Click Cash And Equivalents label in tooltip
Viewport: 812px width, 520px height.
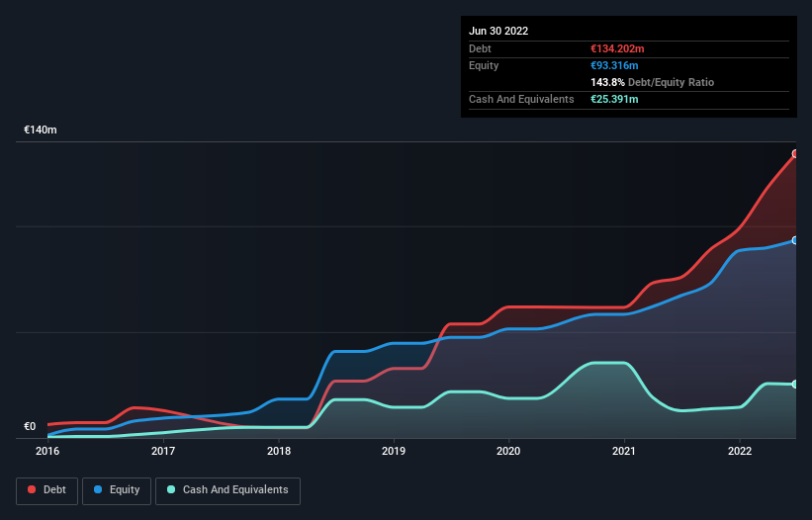pos(521,99)
